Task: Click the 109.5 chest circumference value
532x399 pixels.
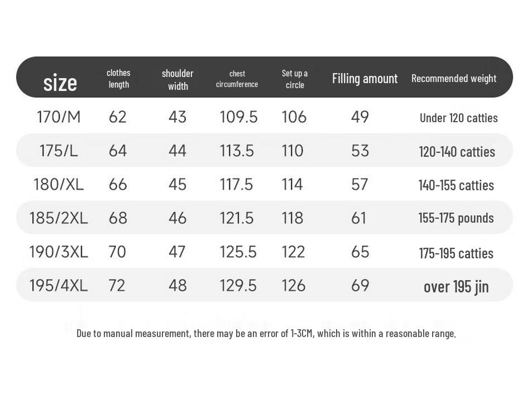Action: [x=238, y=117]
